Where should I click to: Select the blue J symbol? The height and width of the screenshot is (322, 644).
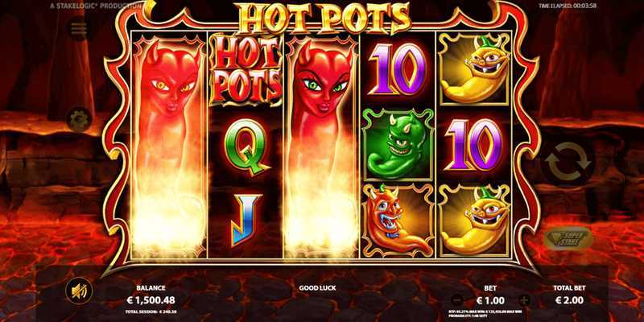246,220
